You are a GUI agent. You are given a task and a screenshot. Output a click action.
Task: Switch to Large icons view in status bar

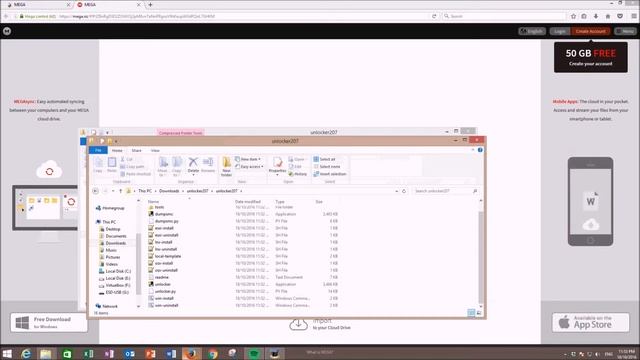(479, 313)
